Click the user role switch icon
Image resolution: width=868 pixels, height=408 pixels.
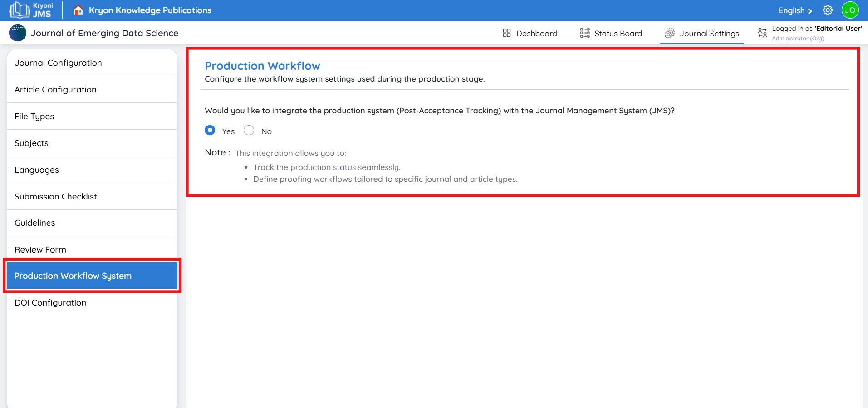pos(762,33)
